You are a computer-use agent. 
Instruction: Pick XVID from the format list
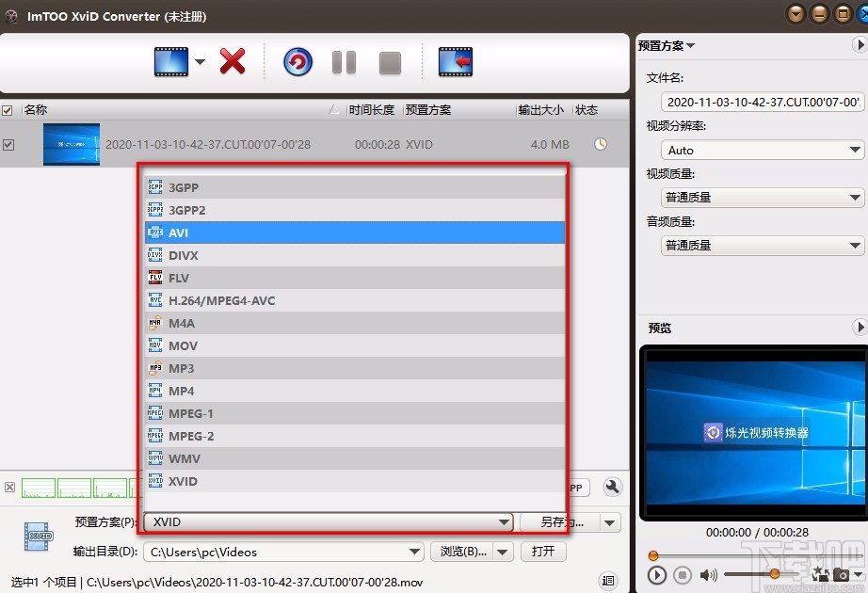pos(355,481)
